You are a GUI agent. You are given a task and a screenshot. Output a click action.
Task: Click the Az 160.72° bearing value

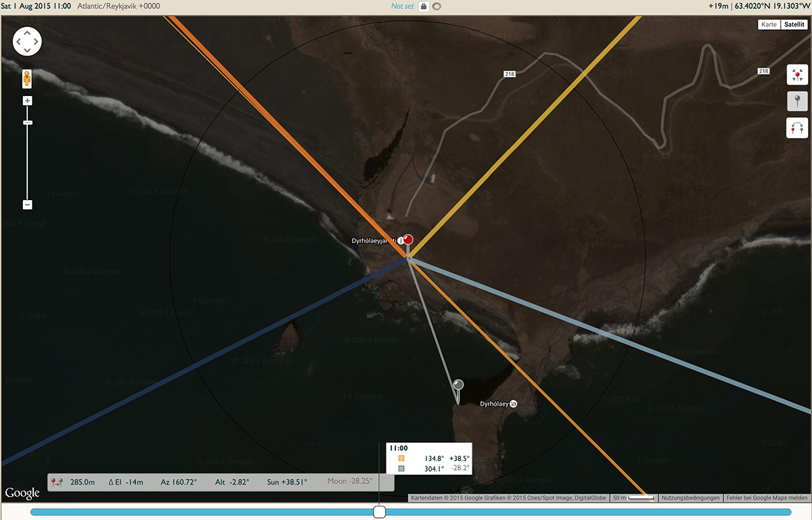pos(179,482)
